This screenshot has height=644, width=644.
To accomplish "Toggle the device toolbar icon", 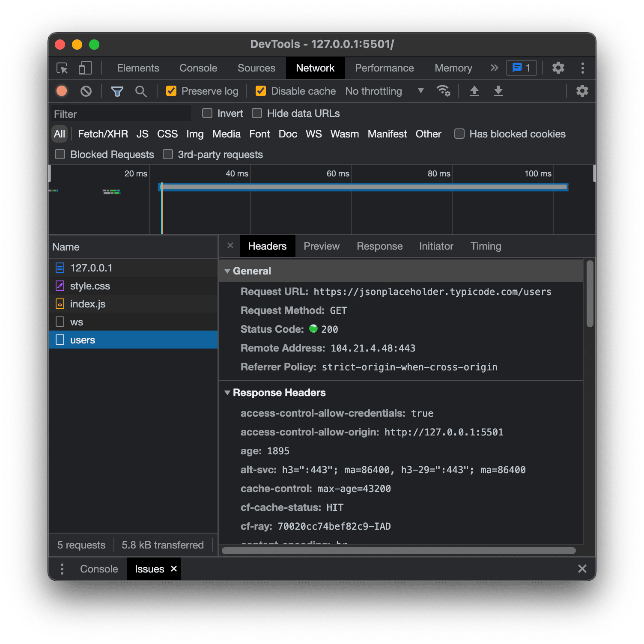I will (85, 68).
